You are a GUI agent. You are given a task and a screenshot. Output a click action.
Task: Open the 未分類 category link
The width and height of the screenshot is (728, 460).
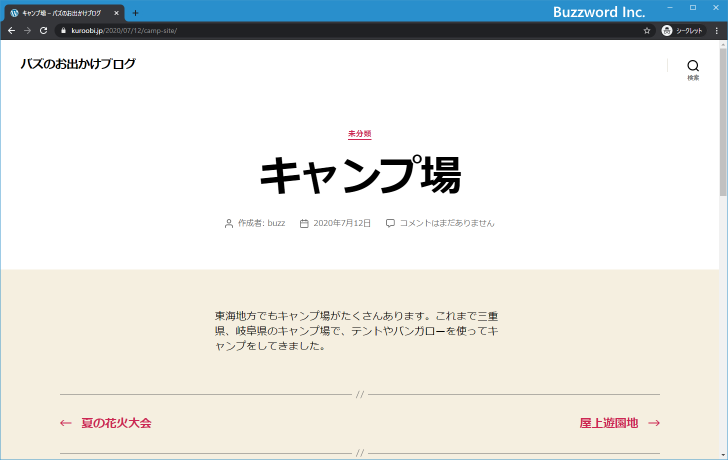tap(360, 134)
